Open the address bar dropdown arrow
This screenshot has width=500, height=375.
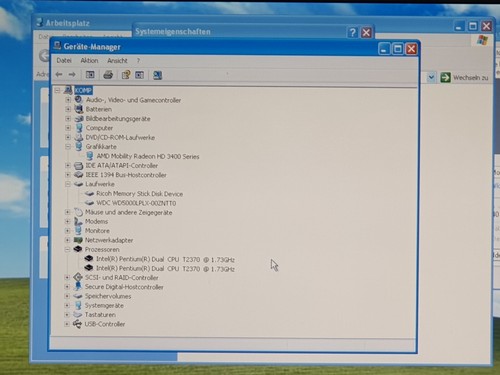click(x=431, y=77)
